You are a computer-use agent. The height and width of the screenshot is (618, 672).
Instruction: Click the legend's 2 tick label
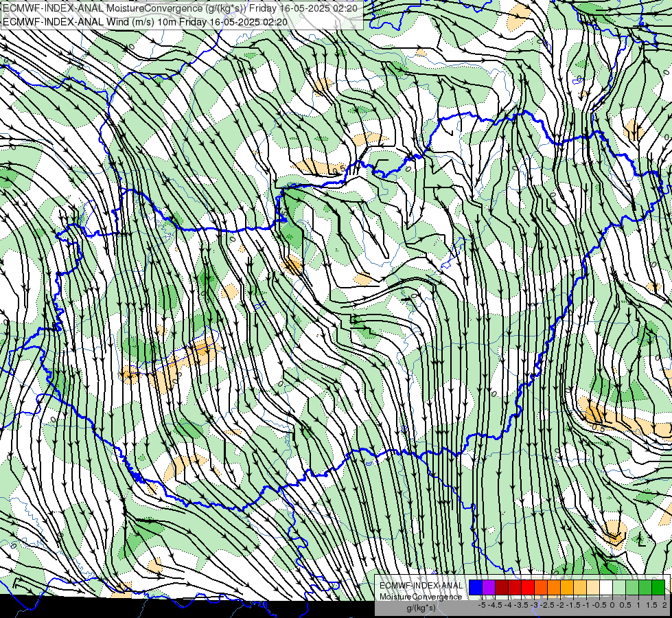[x=664, y=605]
